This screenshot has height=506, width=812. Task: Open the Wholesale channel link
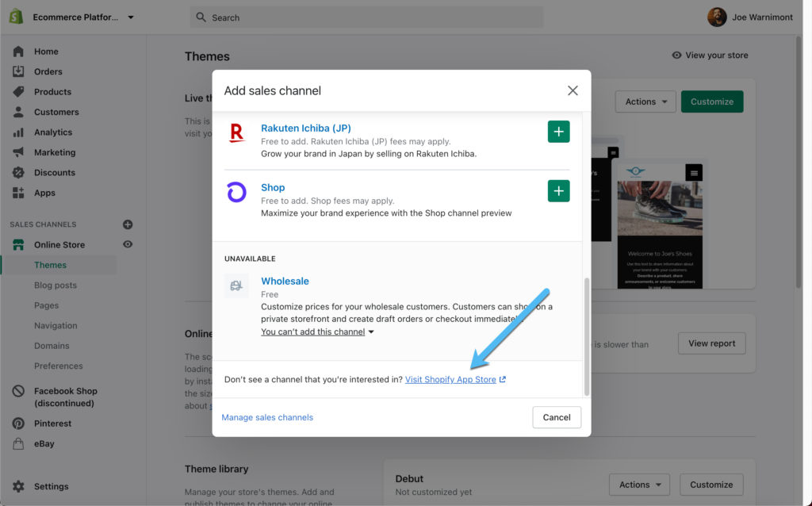[285, 282]
